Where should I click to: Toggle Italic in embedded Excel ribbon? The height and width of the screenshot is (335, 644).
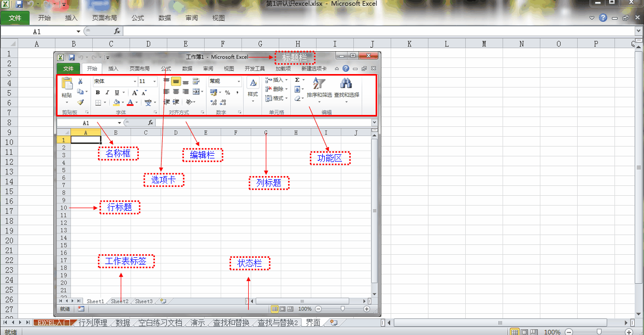[107, 92]
